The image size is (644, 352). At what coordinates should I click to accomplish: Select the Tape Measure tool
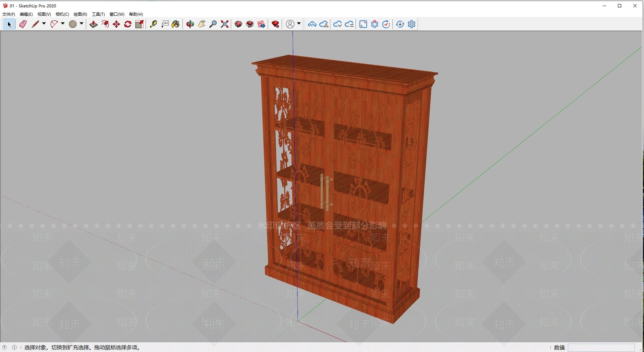click(153, 25)
